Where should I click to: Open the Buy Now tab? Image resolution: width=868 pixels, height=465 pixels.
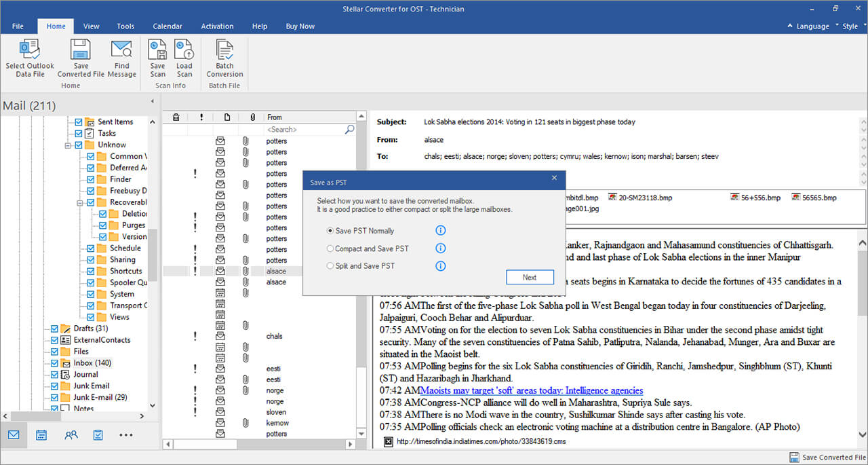click(300, 26)
